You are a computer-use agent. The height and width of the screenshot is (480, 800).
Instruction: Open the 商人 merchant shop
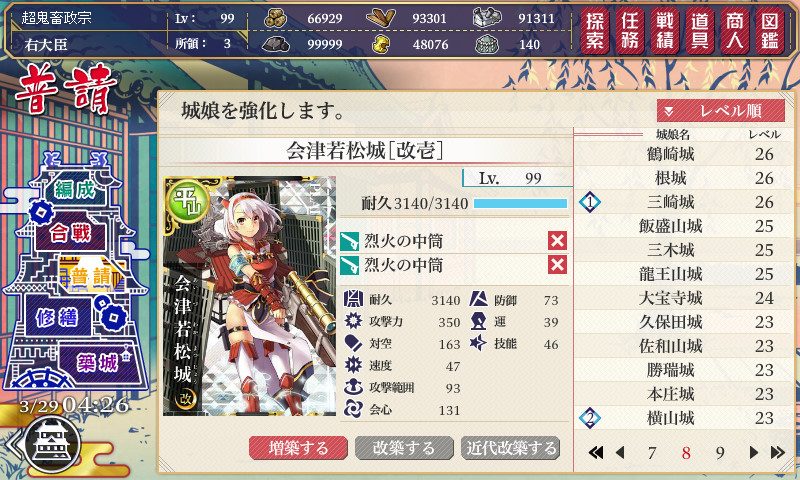tap(735, 31)
